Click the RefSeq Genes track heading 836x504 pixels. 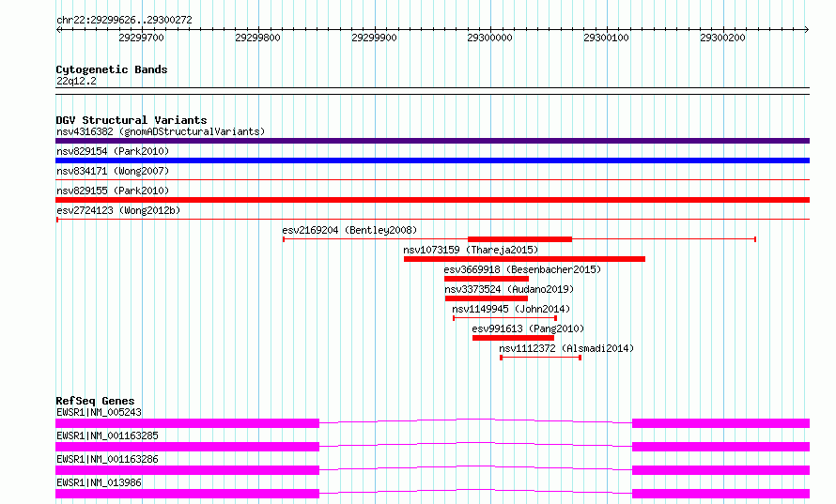pos(95,401)
